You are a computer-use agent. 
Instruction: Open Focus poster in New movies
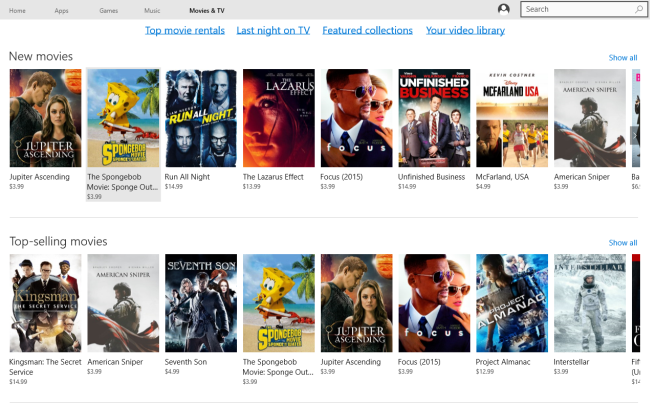coord(357,118)
